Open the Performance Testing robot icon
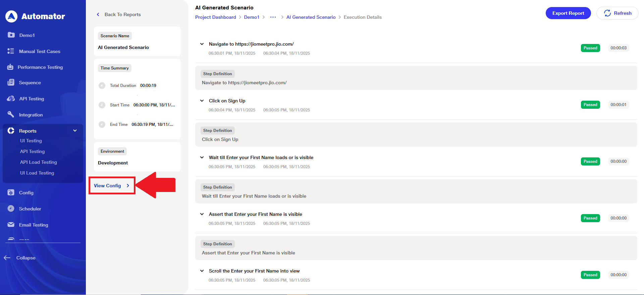This screenshot has height=295, width=644. tap(10, 67)
